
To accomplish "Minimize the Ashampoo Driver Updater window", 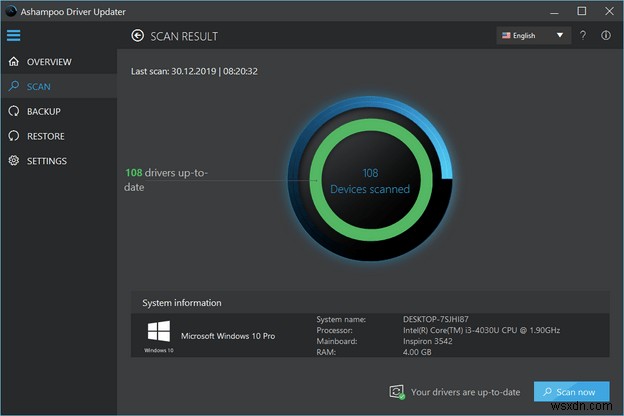I will coord(554,12).
